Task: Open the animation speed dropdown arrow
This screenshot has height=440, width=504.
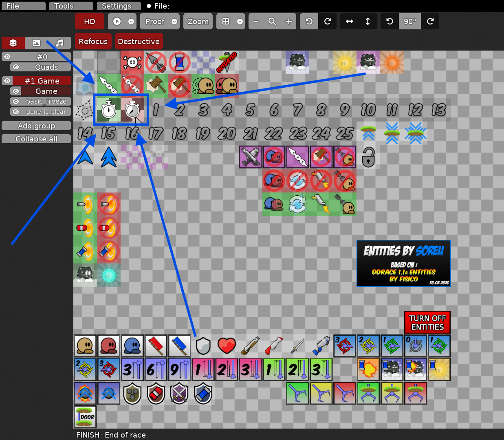Action: point(131,21)
